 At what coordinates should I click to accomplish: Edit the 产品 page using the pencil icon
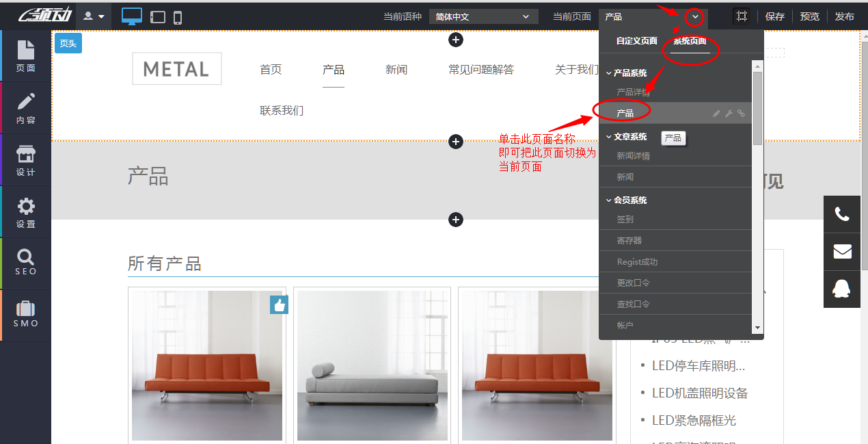pyautogui.click(x=716, y=113)
